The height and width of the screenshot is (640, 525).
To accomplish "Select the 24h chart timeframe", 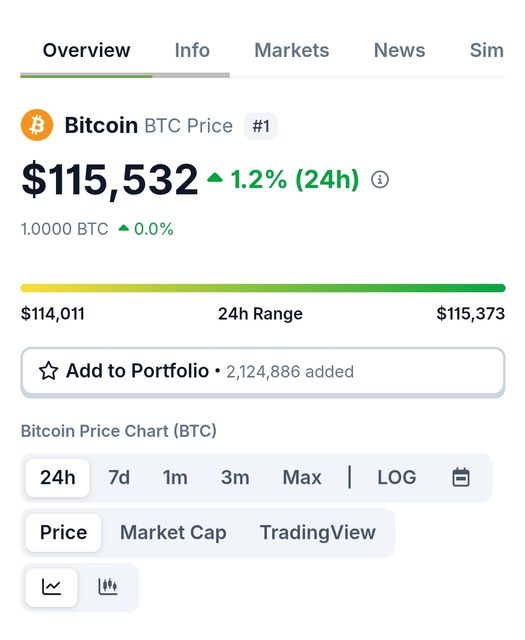I will point(58,478).
